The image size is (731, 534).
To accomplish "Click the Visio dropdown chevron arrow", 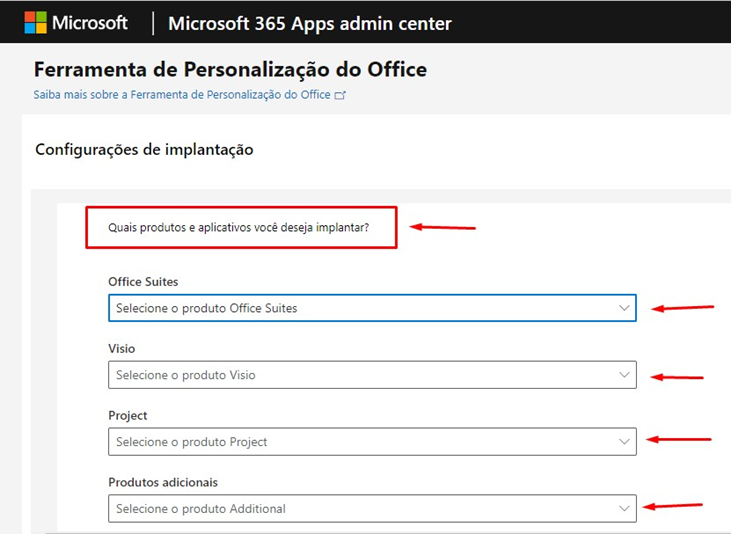I will 624,375.
